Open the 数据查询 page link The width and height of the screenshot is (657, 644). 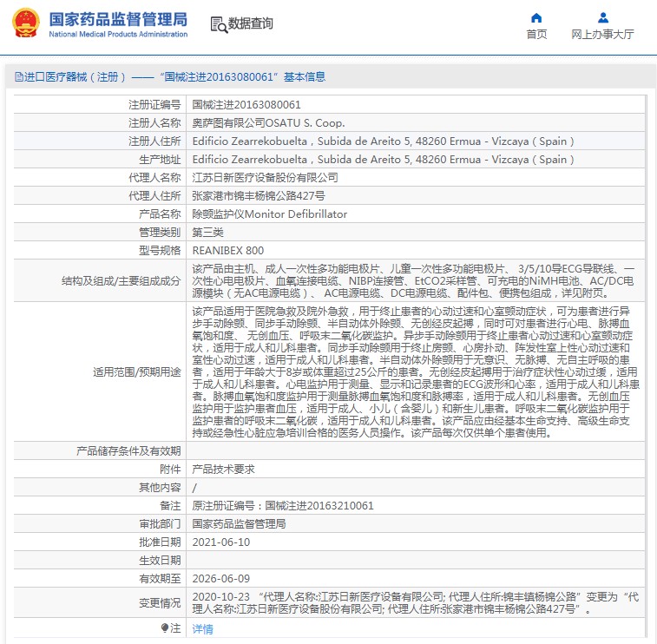(251, 24)
